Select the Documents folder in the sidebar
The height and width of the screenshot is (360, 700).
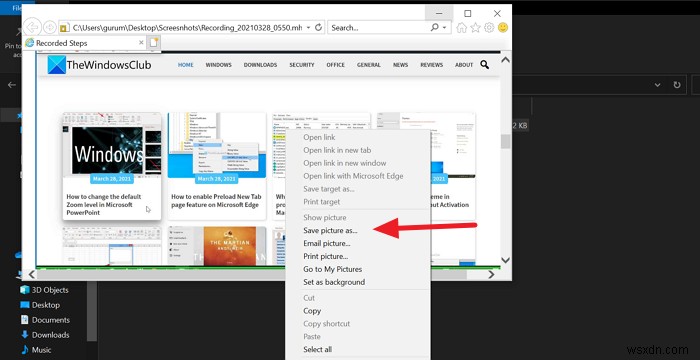coord(45,320)
